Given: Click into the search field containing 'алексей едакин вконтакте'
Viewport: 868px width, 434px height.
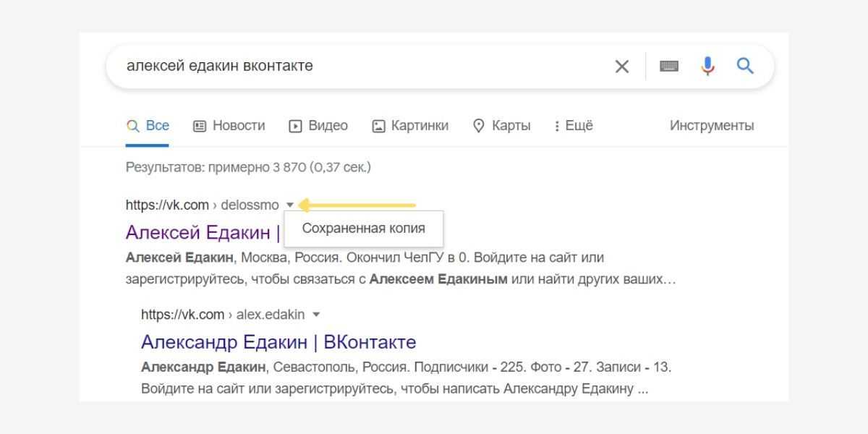Looking at the screenshot, I should click(x=362, y=67).
